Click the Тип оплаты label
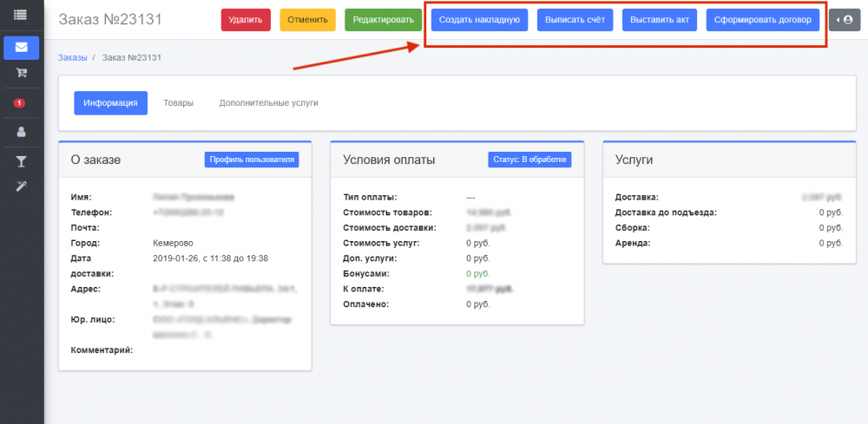The width and height of the screenshot is (868, 424). coord(371,197)
